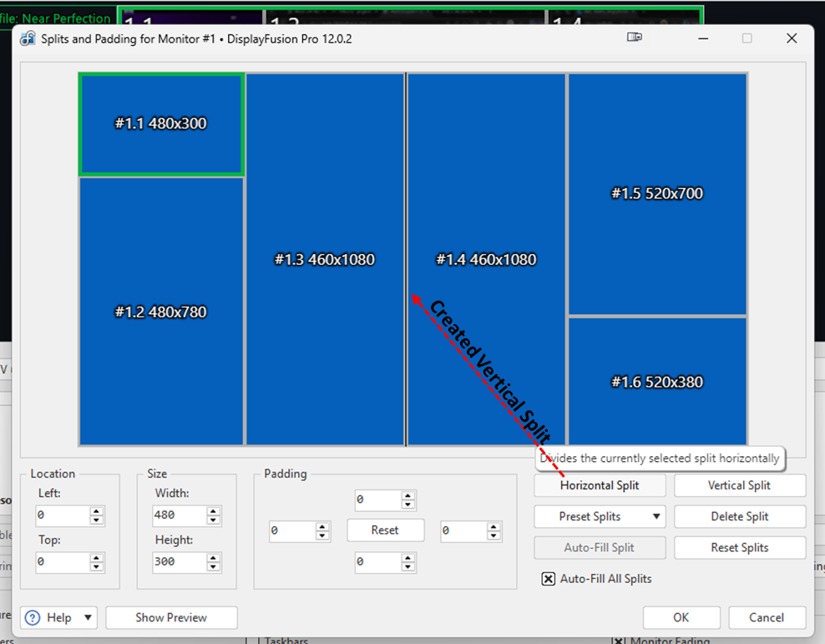The height and width of the screenshot is (644, 825).
Task: Open the Preset Splits dropdown
Action: pos(600,516)
